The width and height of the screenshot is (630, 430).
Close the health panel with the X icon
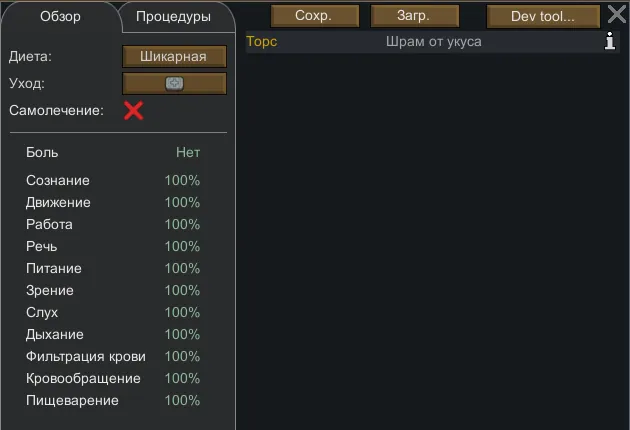617,15
